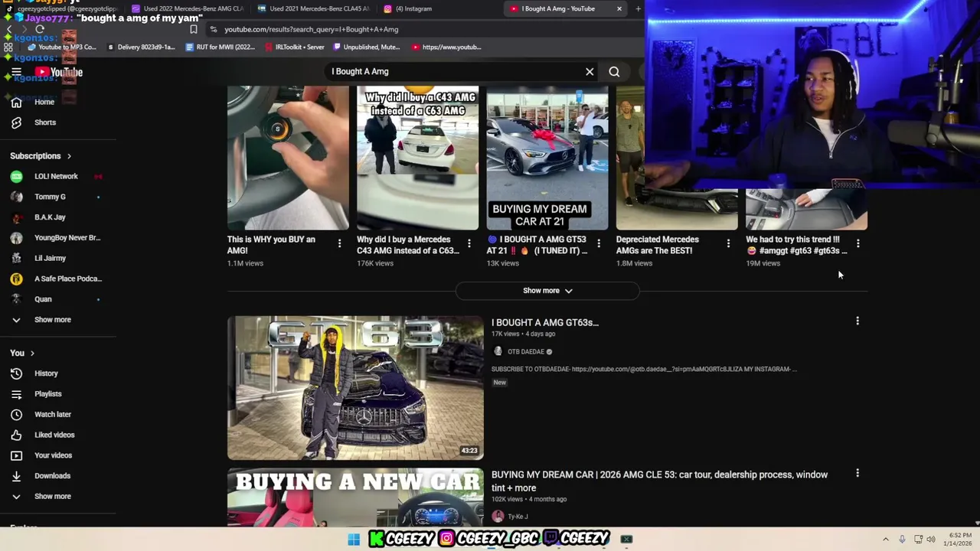Open the You section chevron
Screen dimensions: 980x551
click(32, 354)
